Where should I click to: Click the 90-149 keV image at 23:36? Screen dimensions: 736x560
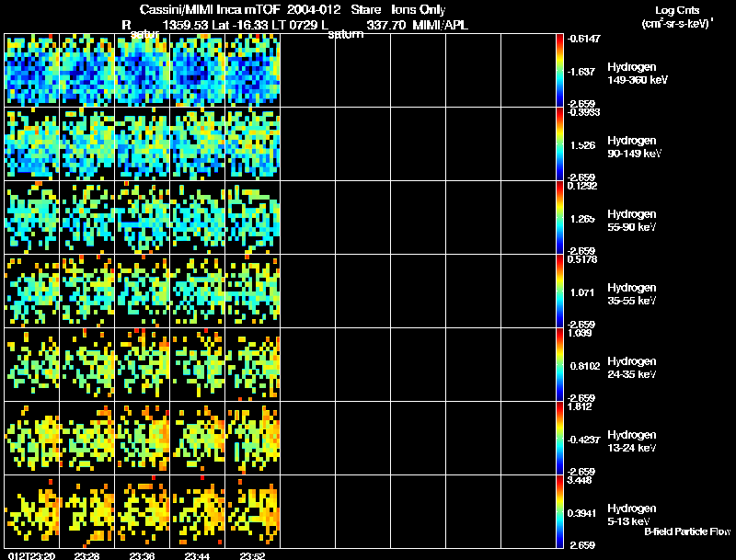(142, 144)
